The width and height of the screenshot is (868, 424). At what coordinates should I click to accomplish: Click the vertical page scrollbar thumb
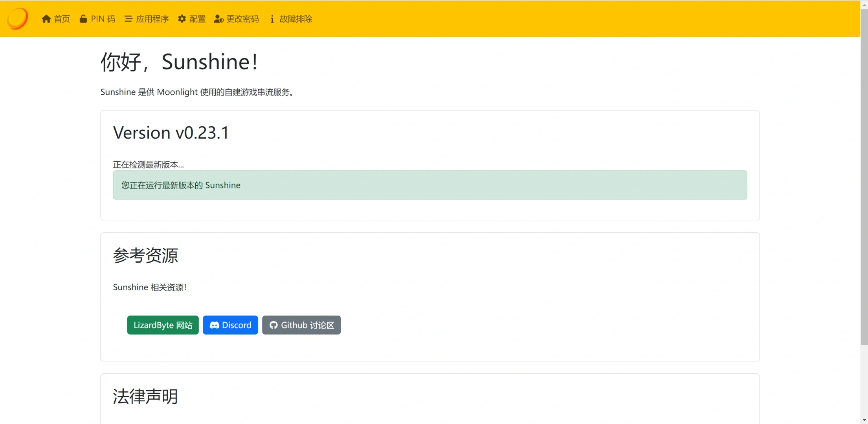click(x=864, y=177)
